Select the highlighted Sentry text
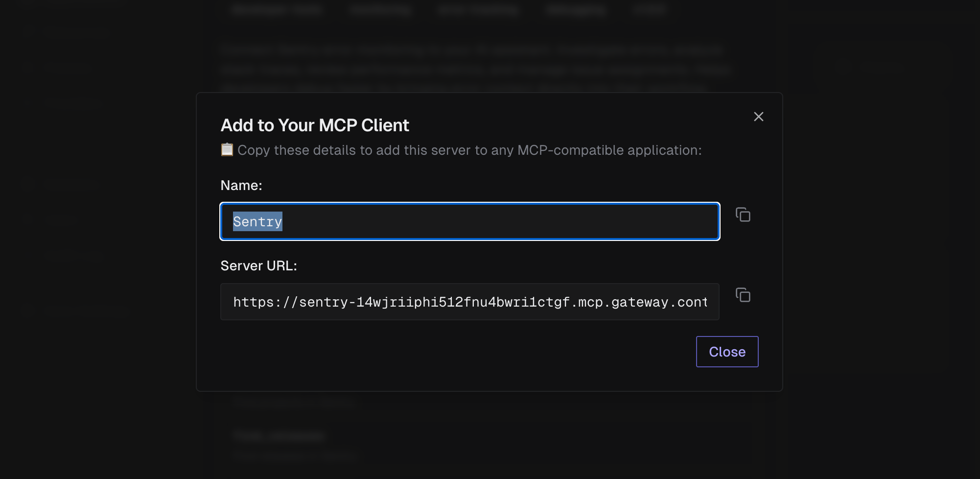The width and height of the screenshot is (980, 479). tap(257, 221)
